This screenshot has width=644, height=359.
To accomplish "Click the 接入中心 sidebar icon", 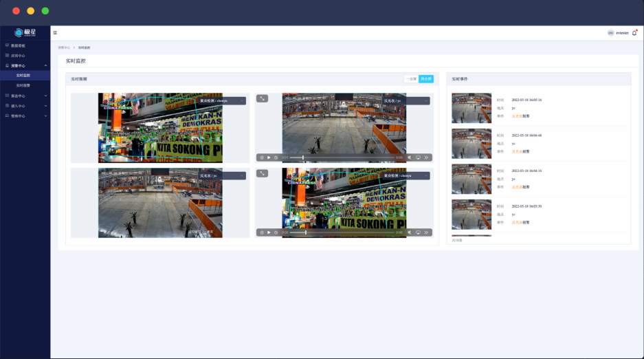I will pyautogui.click(x=7, y=105).
